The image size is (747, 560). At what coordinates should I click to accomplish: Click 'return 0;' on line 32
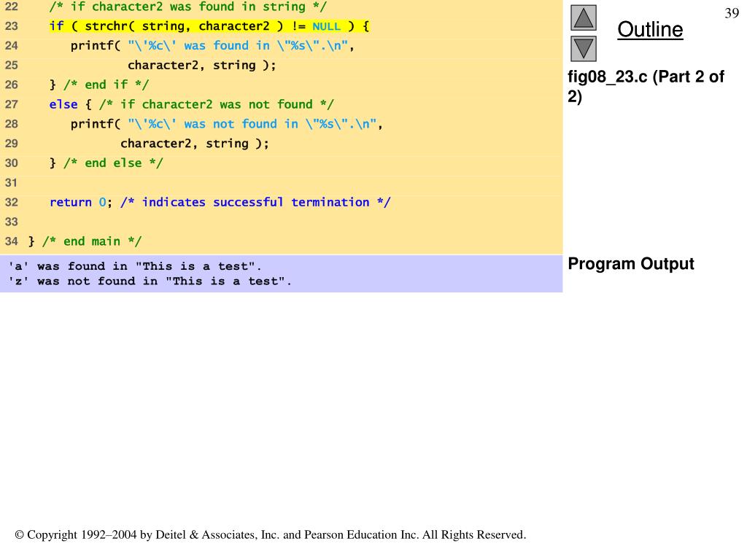(81, 203)
